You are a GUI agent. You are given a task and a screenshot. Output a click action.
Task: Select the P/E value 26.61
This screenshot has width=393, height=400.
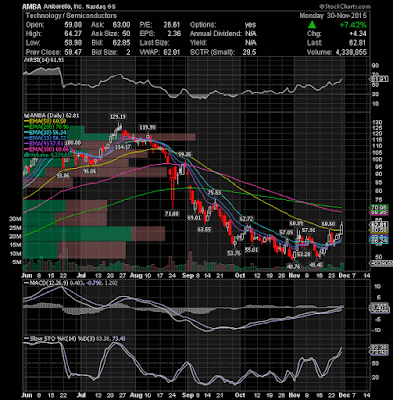pyautogui.click(x=172, y=25)
